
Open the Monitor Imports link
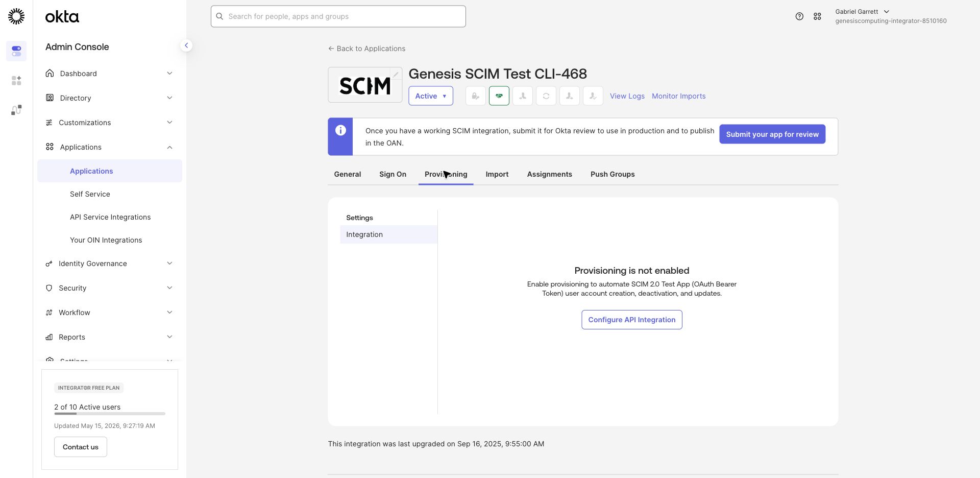tap(679, 96)
